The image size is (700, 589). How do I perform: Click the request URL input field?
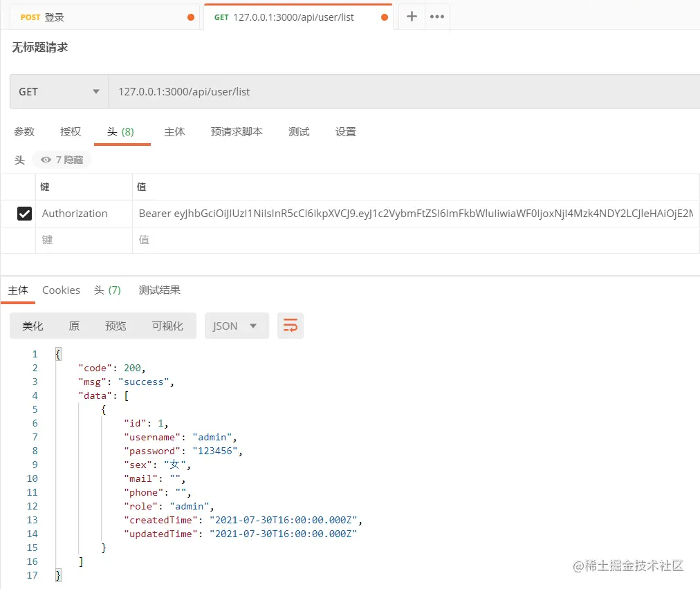pos(405,91)
